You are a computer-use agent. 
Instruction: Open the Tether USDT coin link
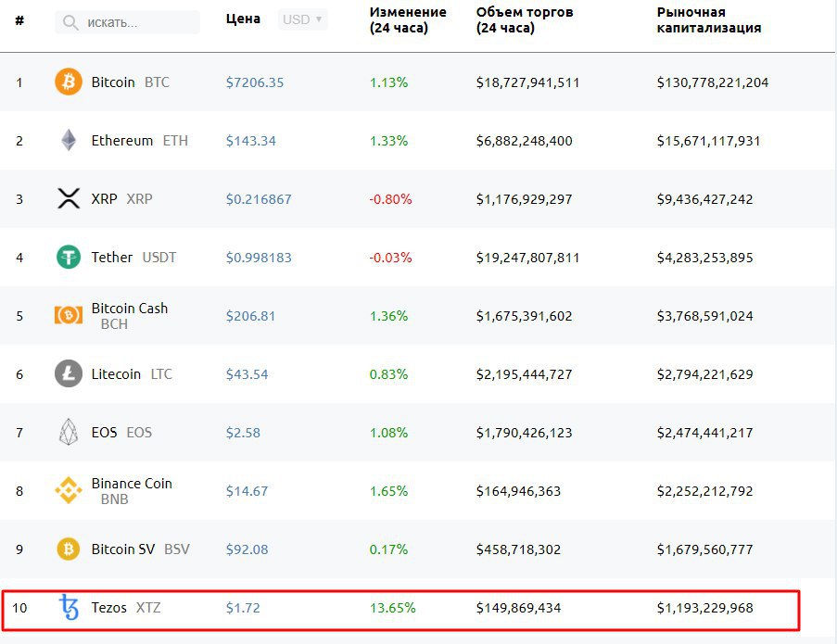coord(133,258)
